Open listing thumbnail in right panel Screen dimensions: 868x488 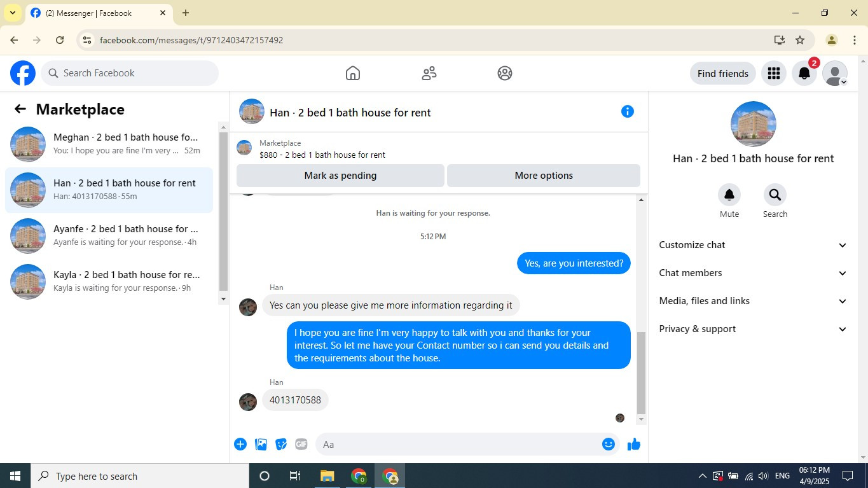tap(754, 124)
